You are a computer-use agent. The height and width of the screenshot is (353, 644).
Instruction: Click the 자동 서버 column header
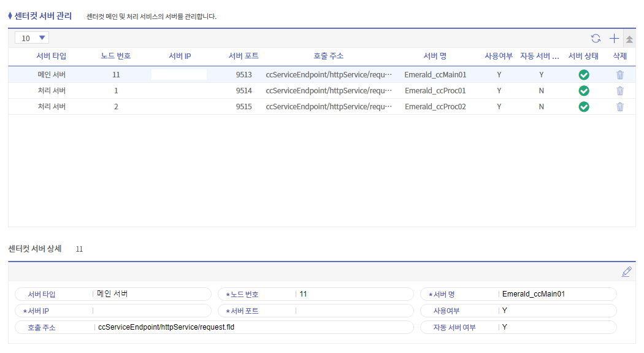click(540, 56)
